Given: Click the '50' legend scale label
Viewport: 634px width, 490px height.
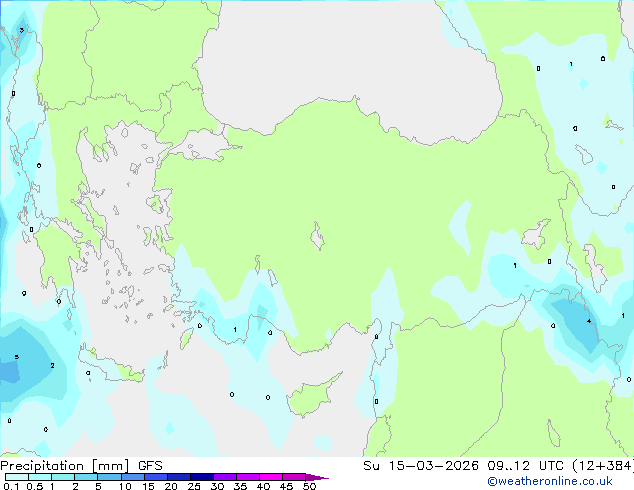Looking at the screenshot, I should 309,486.
